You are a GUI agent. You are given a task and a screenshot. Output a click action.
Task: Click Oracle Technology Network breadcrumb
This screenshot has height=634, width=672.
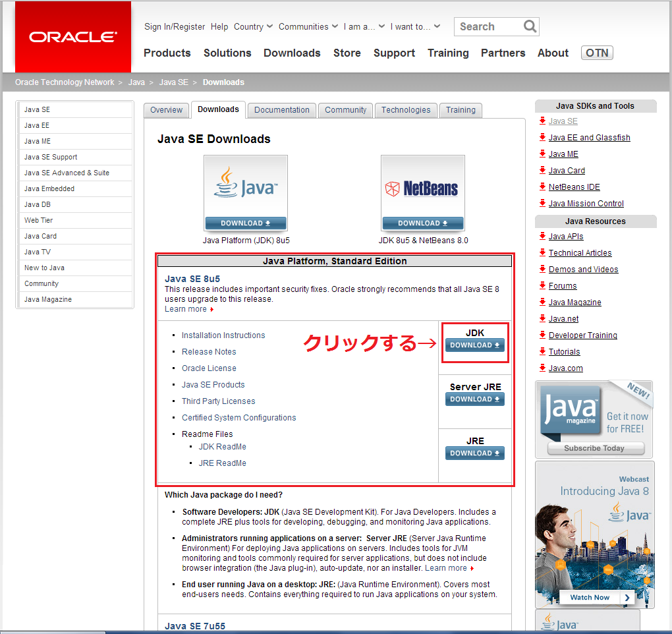pyautogui.click(x=65, y=82)
